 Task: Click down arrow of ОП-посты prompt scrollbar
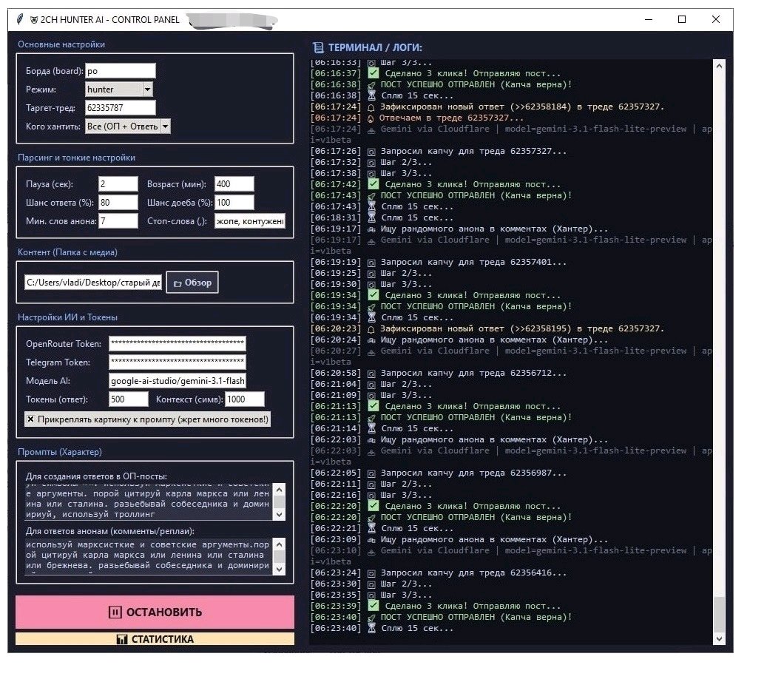[279, 515]
